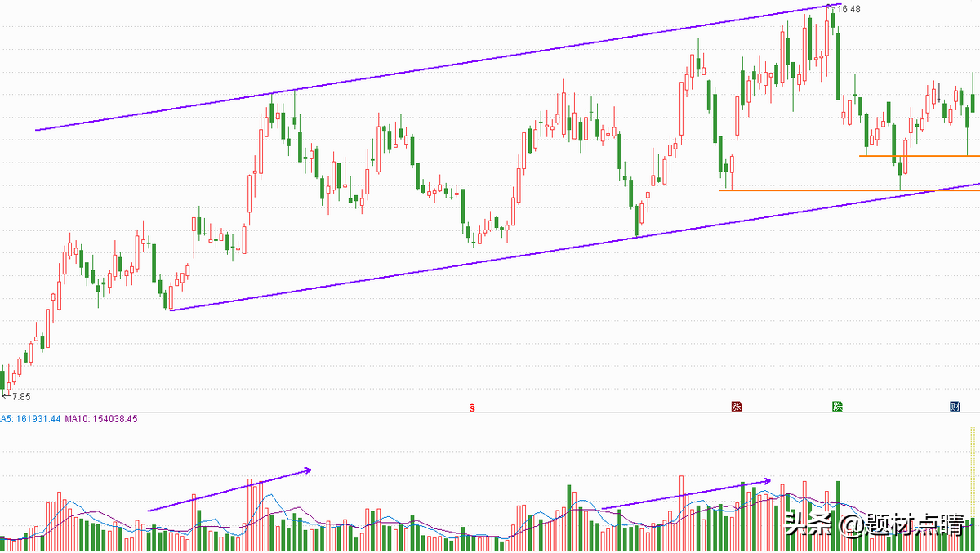The image size is (980, 553).
Task: Click the right purple volume arrow
Action: [x=686, y=494]
